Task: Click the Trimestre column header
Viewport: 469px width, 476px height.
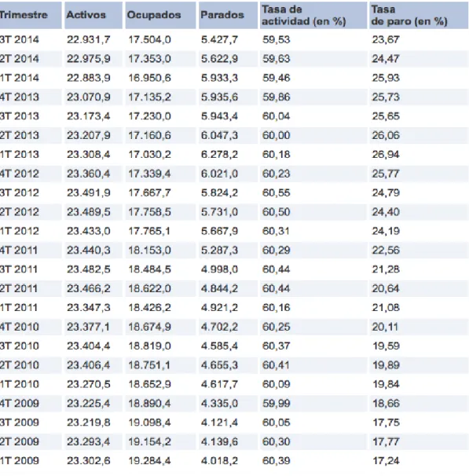Action: 24,15
